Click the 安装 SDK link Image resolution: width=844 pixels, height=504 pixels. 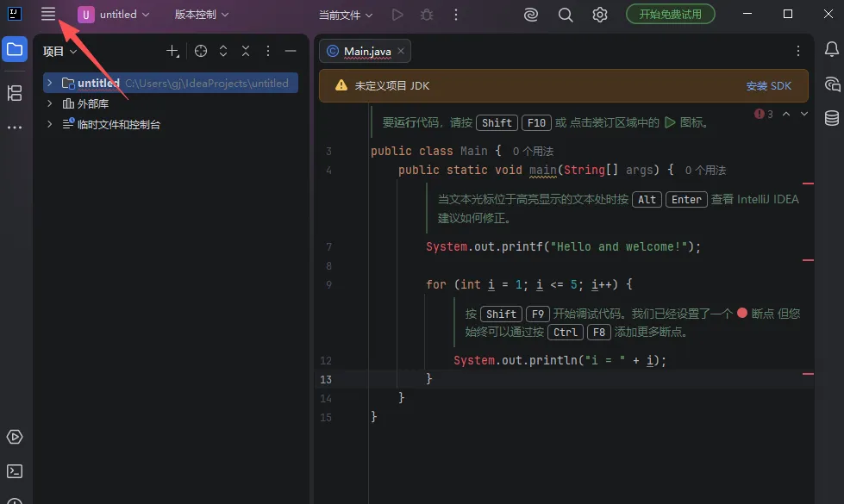pyautogui.click(x=769, y=86)
